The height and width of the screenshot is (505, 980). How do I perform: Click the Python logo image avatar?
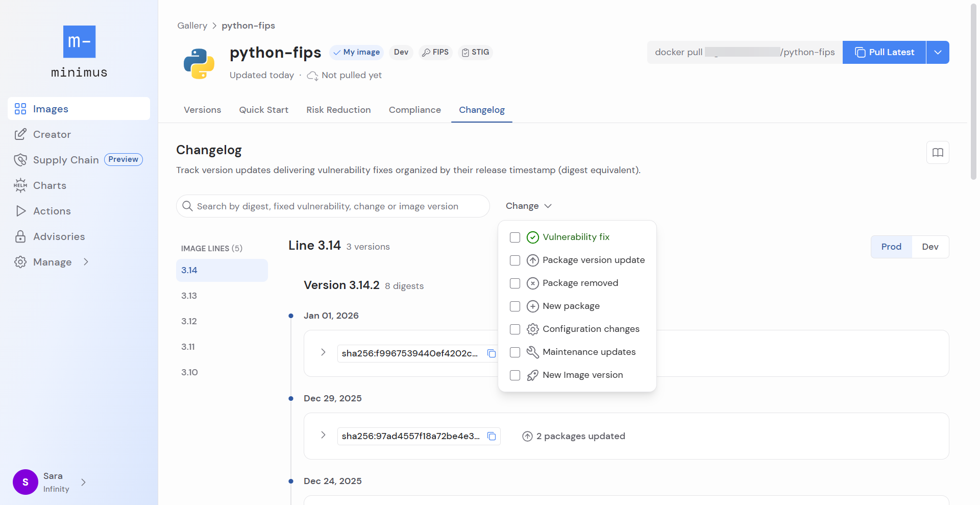point(199,63)
